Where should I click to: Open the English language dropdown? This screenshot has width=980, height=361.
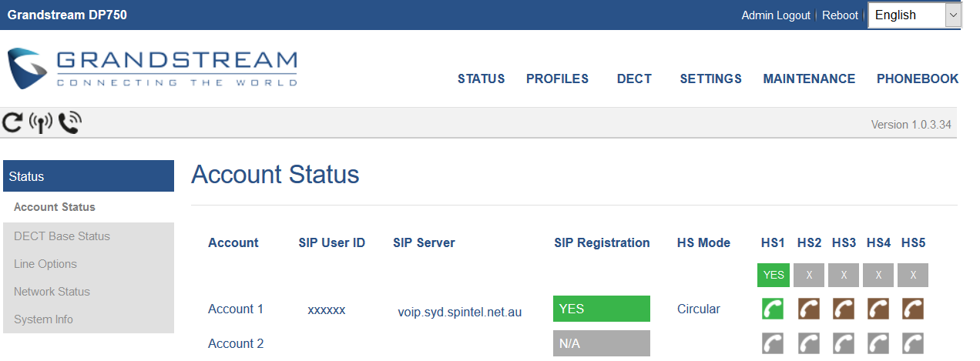tap(915, 15)
